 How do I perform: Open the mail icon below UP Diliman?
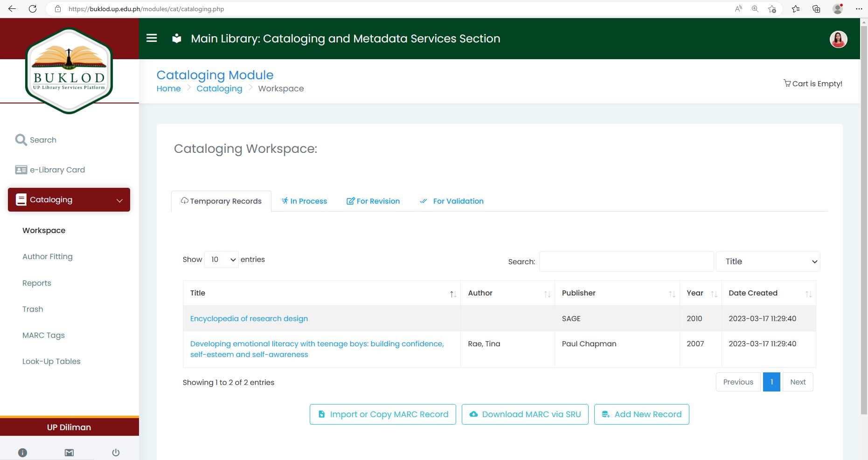pyautogui.click(x=69, y=452)
